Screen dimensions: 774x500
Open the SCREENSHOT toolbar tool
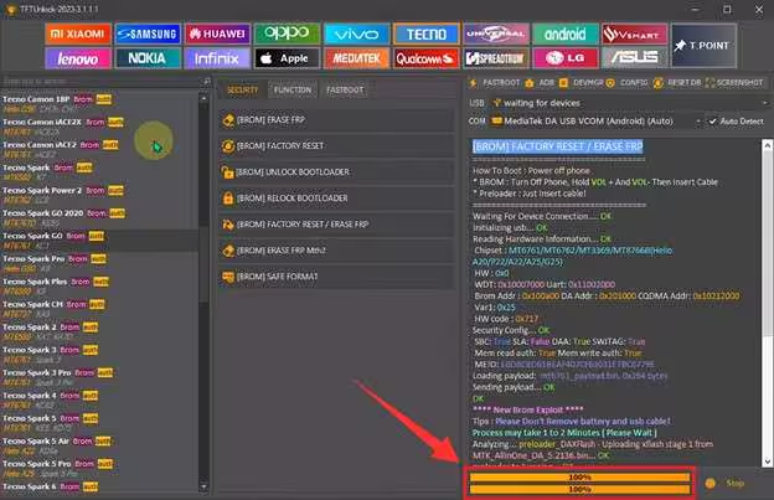pos(739,82)
